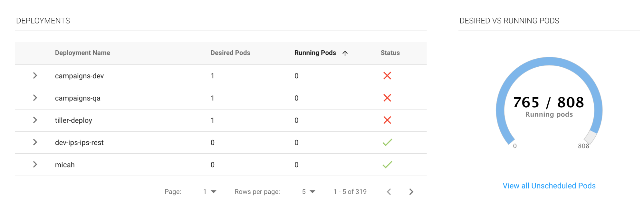Go to the next page of deployments
Viewport: 644px width, 202px height.
click(411, 192)
